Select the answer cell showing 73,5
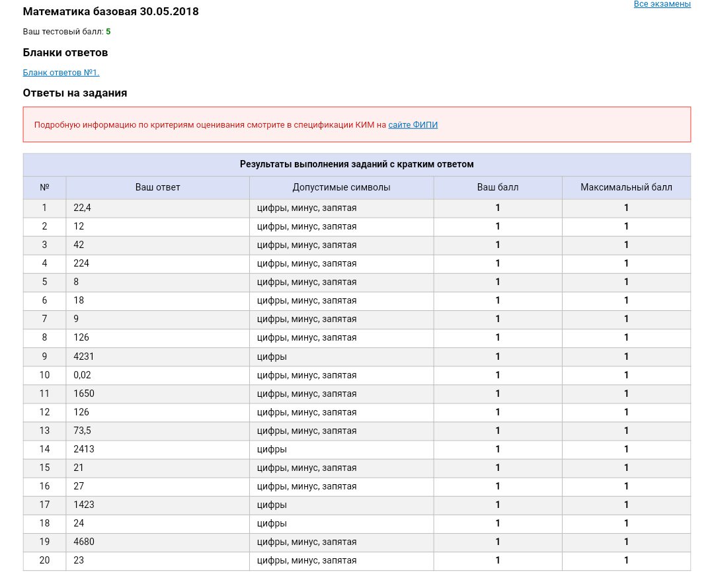Screen dimensions: 714x588 tap(157, 431)
